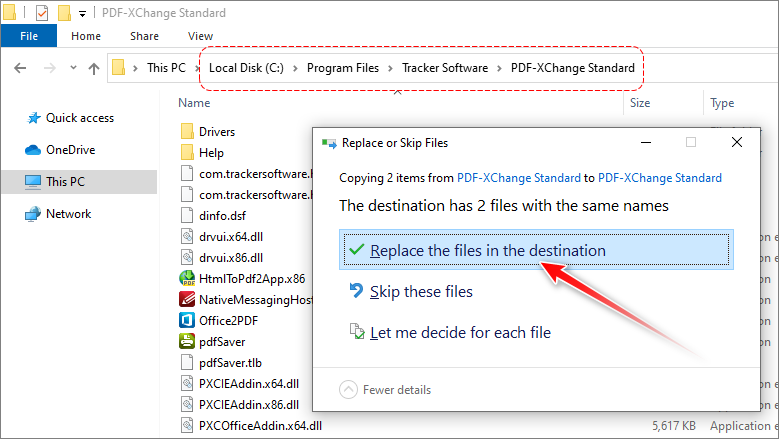Expand chevron after Tracker Software

pyautogui.click(x=499, y=68)
